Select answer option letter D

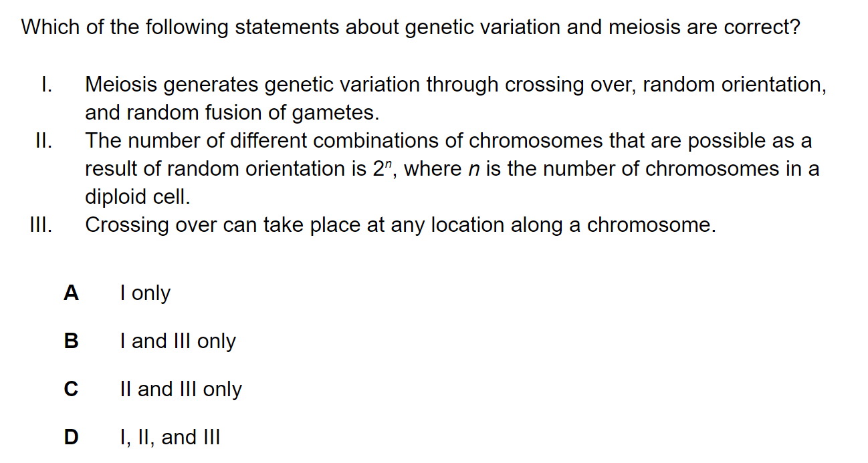point(71,437)
